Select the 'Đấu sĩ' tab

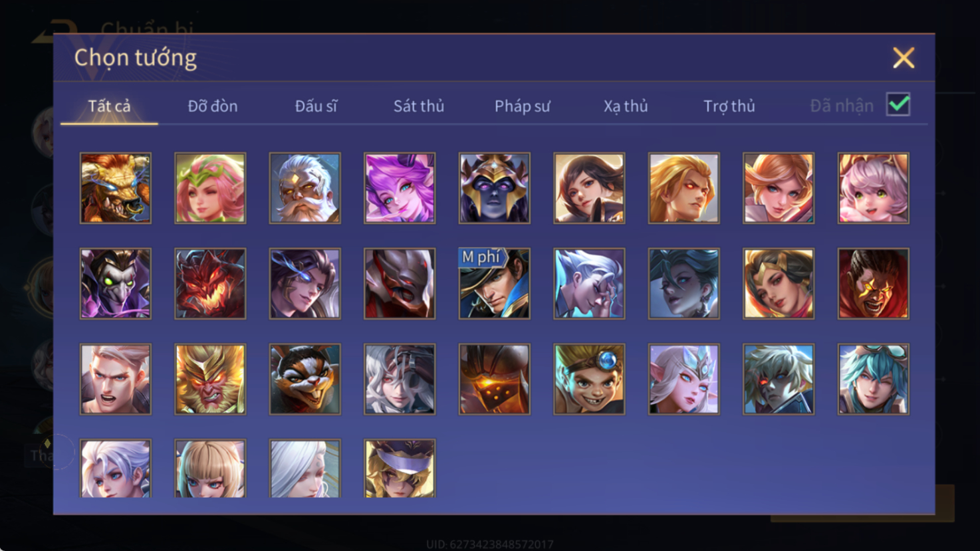[x=316, y=106]
